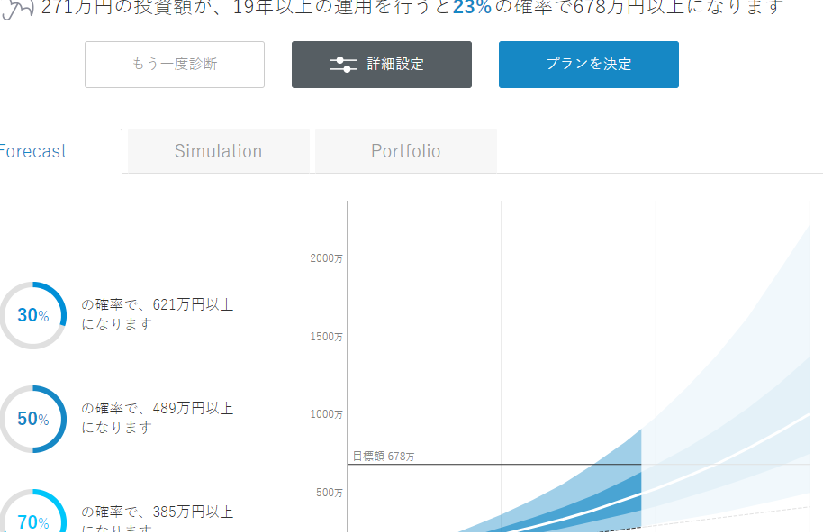This screenshot has height=532, width=830.
Task: Click the もう一度診断 button
Action: [x=175, y=65]
